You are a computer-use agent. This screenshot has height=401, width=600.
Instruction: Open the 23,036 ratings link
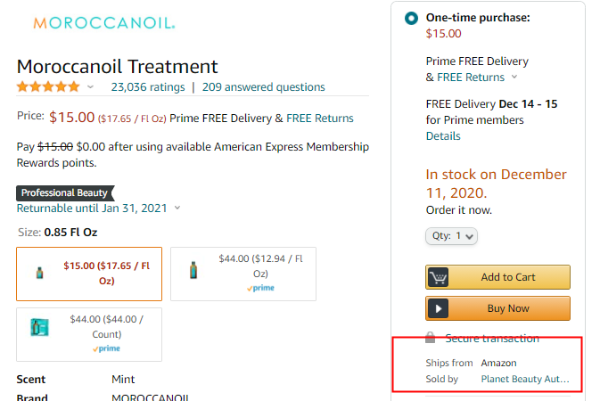[x=148, y=88]
